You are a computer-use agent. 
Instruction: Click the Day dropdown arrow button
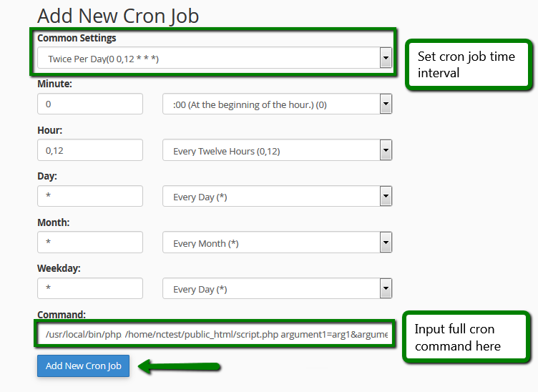click(386, 197)
